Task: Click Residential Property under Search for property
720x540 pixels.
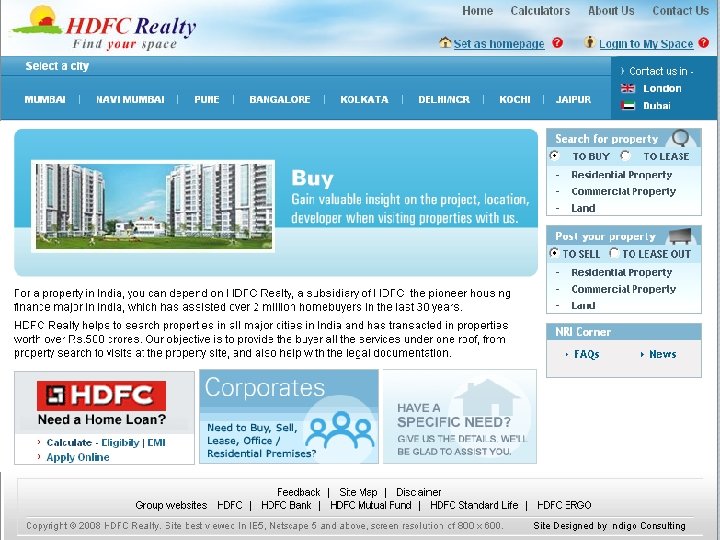Action: click(622, 174)
